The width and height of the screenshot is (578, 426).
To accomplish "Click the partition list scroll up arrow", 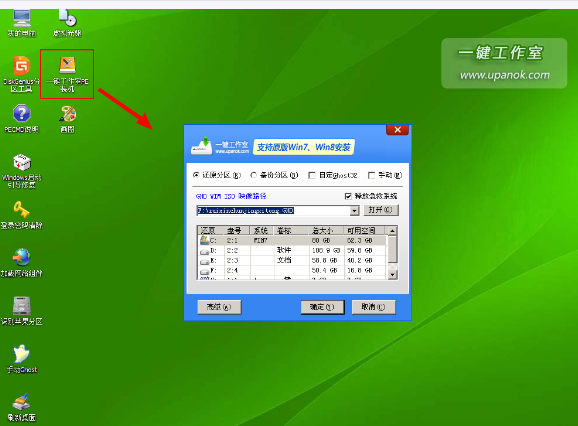I will pos(393,231).
